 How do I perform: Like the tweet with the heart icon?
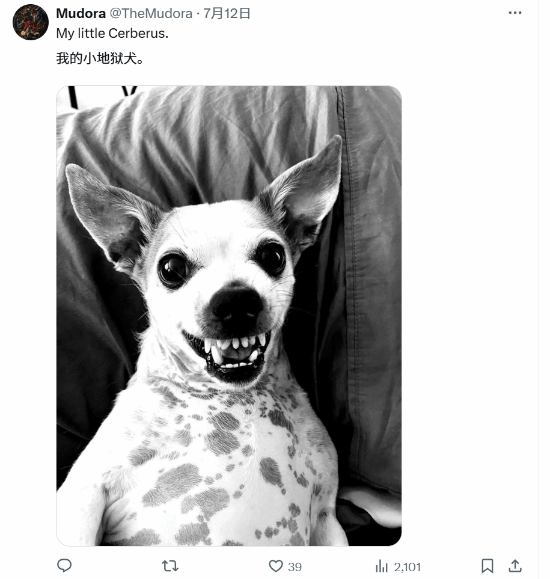pyautogui.click(x=276, y=566)
